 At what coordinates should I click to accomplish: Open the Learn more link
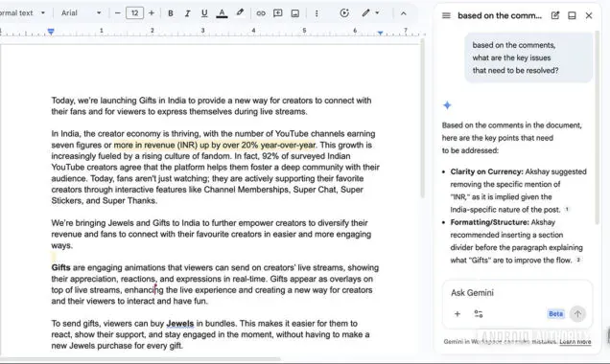[x=575, y=342]
